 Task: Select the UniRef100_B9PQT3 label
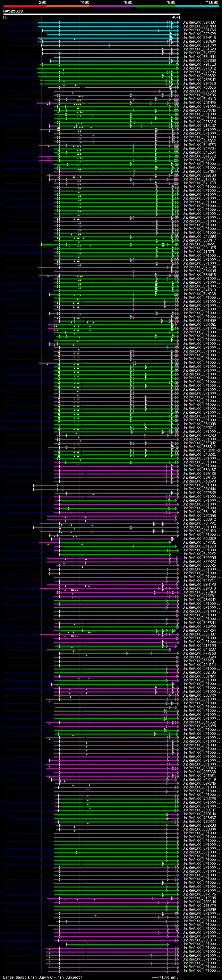(199, 588)
